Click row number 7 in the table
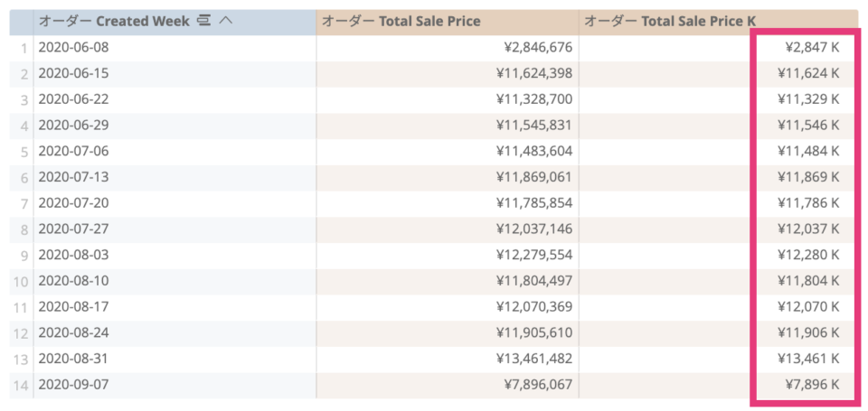 24,204
